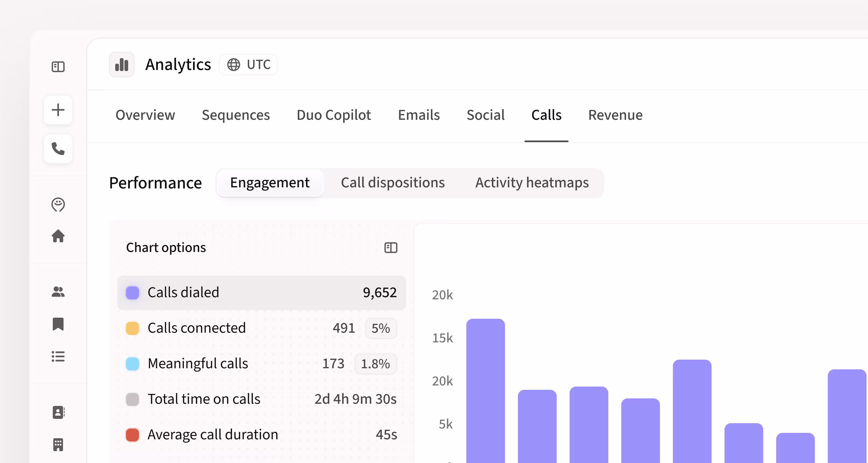Open the UTC timezone selector
The image size is (868, 463).
click(248, 64)
